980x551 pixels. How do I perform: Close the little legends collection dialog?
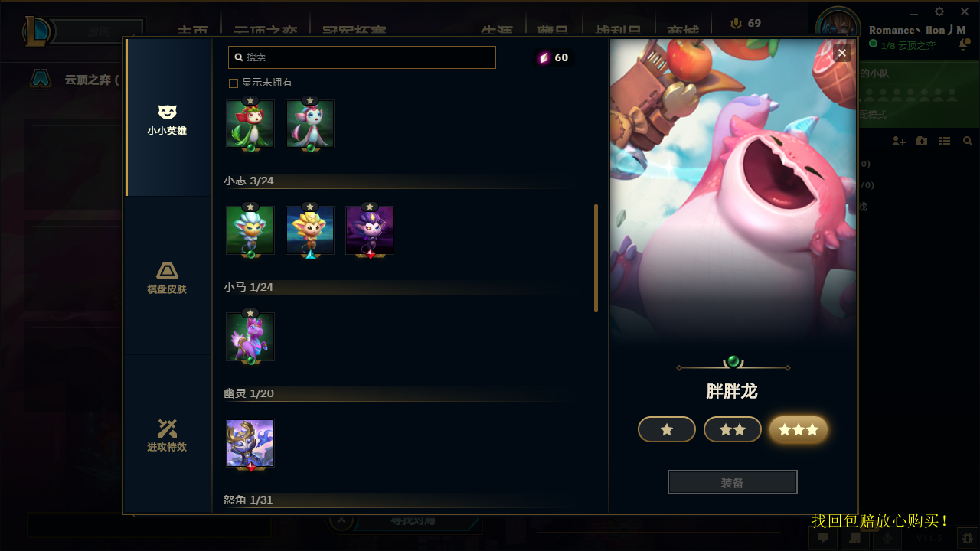click(842, 53)
